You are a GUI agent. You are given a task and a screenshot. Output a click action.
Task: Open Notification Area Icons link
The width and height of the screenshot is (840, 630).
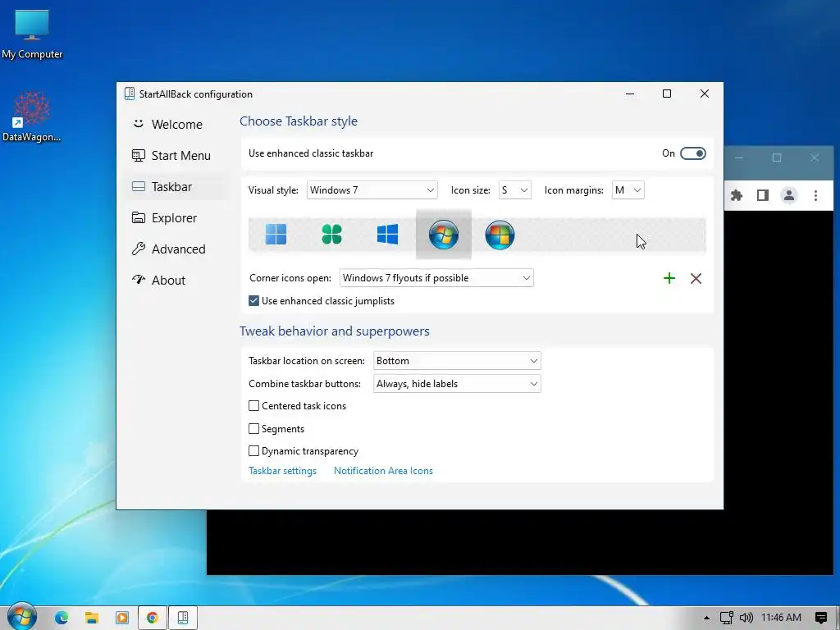pos(383,471)
